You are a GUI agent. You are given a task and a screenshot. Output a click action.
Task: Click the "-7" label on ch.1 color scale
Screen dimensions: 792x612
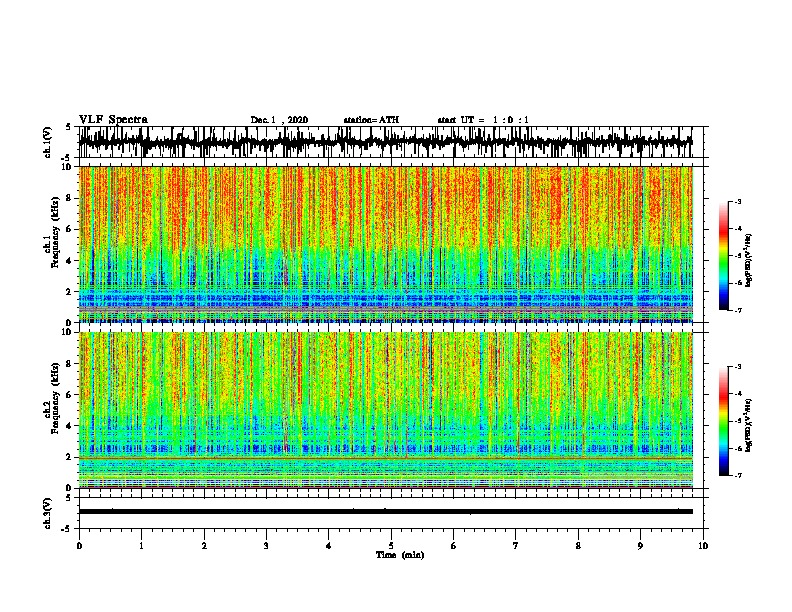737,310
